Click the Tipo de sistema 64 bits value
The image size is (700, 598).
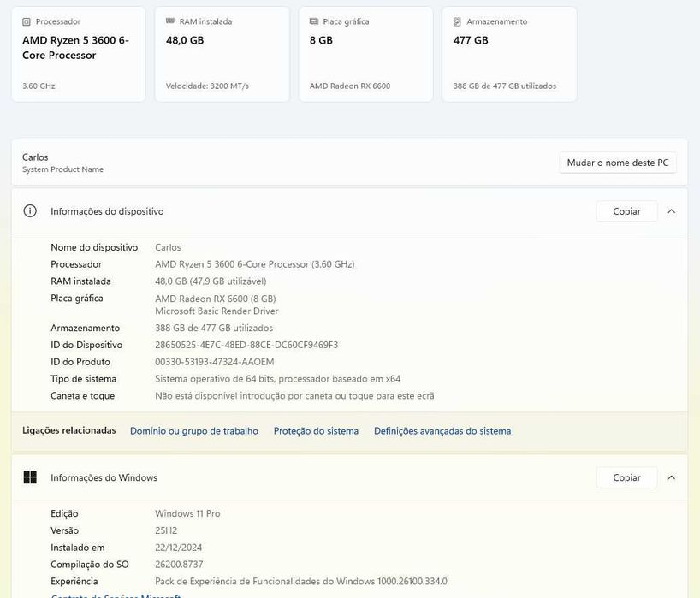277,379
